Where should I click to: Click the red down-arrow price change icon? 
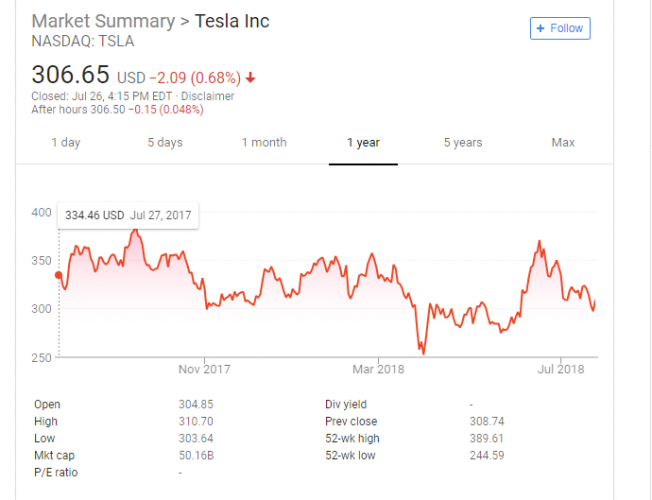[x=250, y=78]
